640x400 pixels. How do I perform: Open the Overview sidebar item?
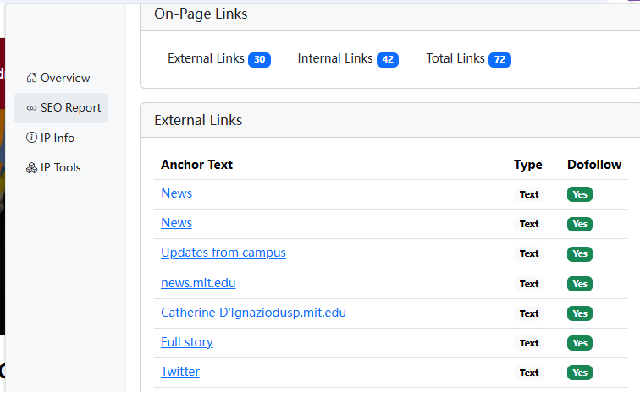[61, 78]
